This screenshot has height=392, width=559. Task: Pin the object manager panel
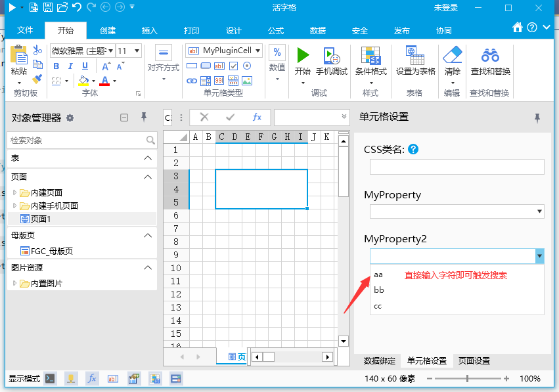point(144,117)
